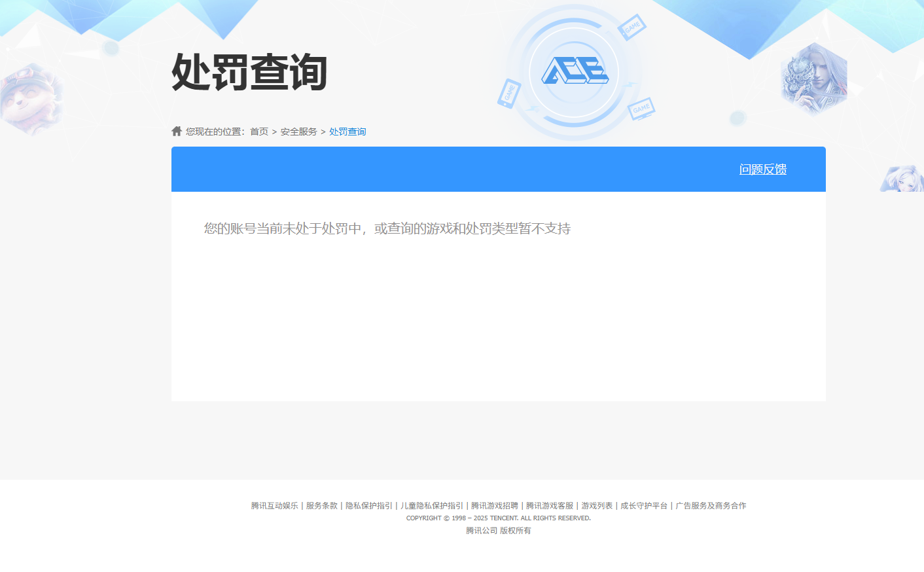Open the 问题反馈 feedback link

[763, 169]
